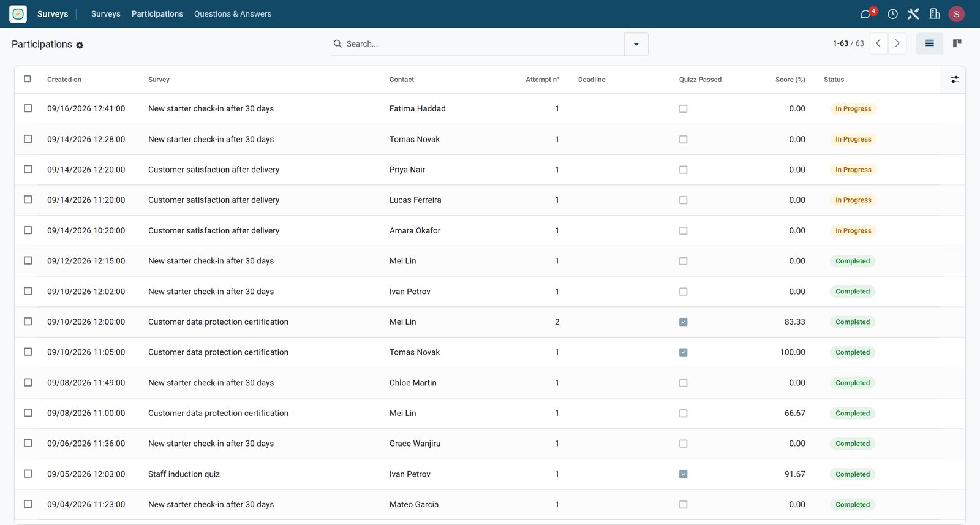
Task: Click score 100.00 cell
Action: (793, 352)
